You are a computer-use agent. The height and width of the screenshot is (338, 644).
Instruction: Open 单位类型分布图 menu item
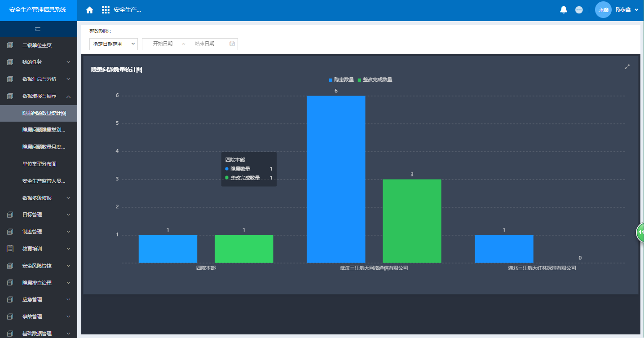[39, 164]
